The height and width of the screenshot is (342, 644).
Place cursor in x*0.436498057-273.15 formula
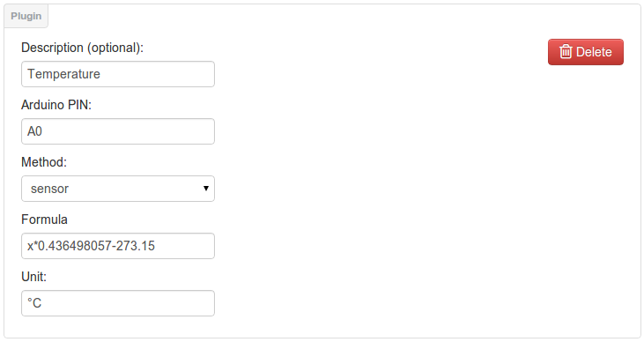coord(91,246)
